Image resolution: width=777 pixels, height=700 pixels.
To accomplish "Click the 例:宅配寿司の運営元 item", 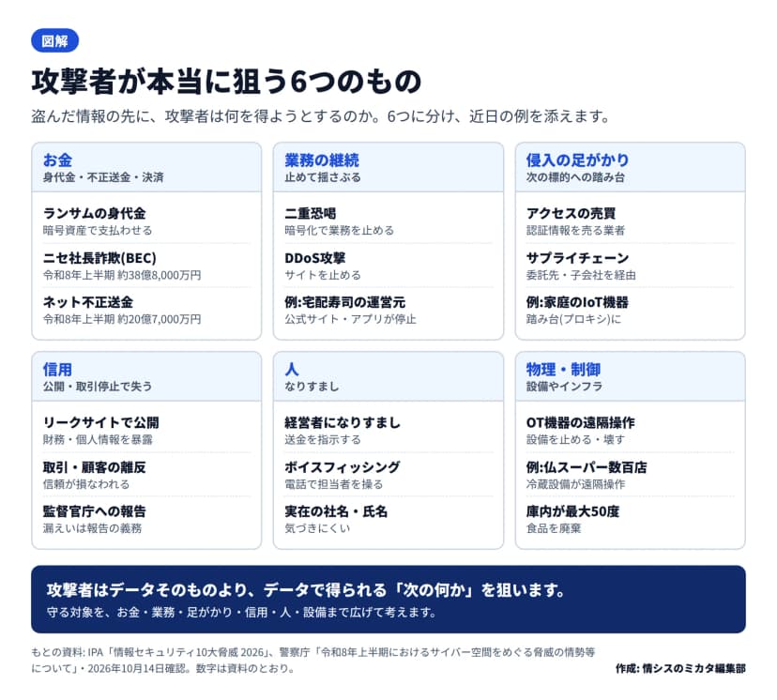I will click(x=345, y=302).
